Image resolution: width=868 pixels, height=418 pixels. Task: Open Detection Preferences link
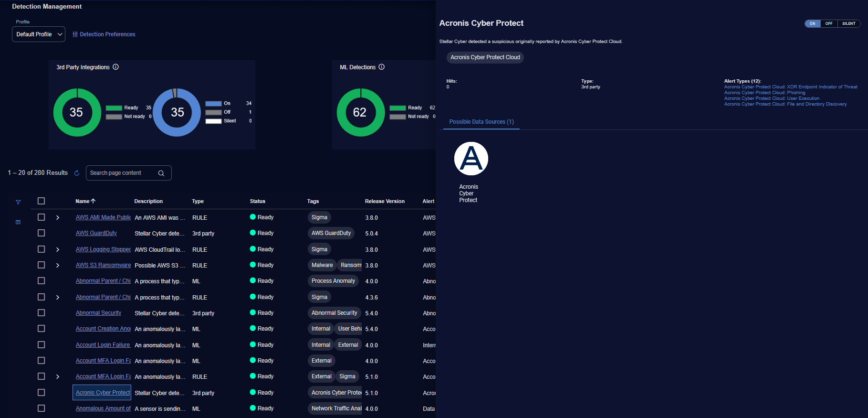coord(107,34)
